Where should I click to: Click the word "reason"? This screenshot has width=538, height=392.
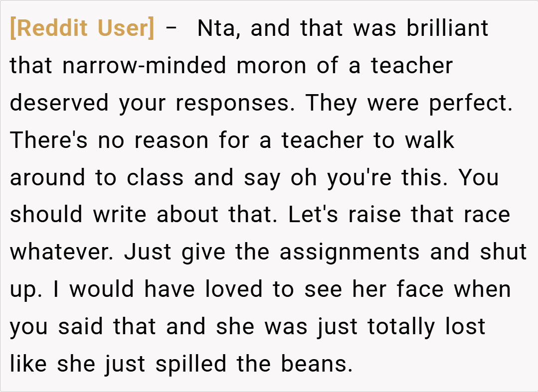coord(172,140)
